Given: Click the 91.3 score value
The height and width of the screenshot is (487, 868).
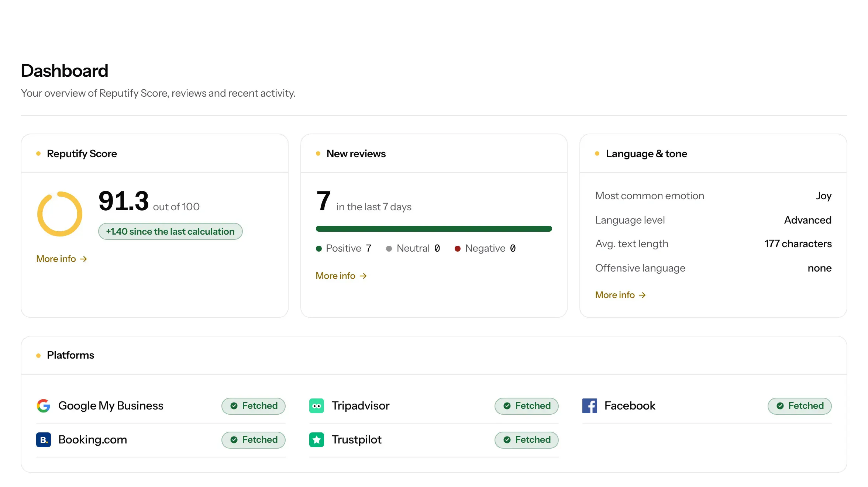Looking at the screenshot, I should point(124,201).
